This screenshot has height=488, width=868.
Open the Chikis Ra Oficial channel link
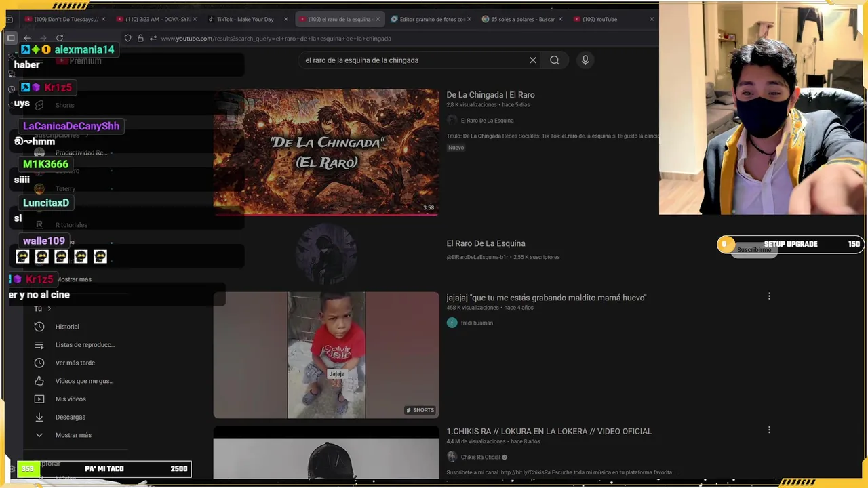[x=480, y=457]
